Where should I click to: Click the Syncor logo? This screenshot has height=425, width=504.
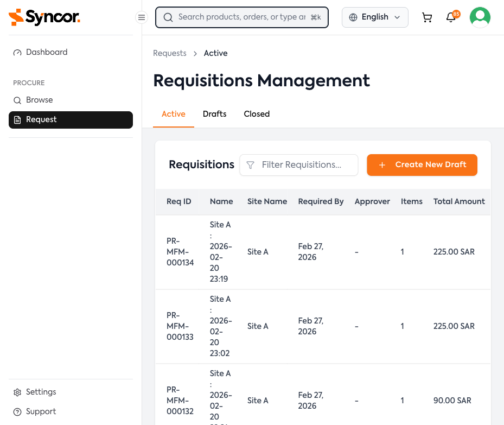44,17
